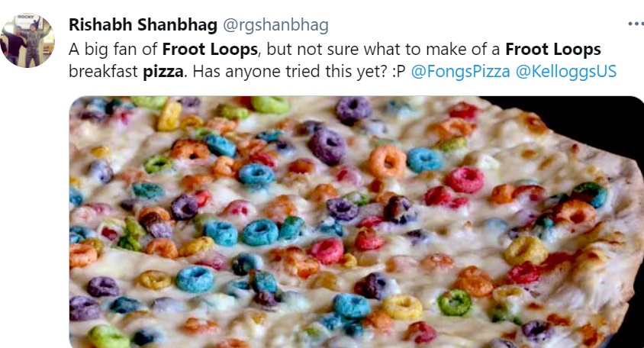Screen dimensions: 644x348
Task: Visit the @FongsPizza mention
Action: click(x=460, y=71)
